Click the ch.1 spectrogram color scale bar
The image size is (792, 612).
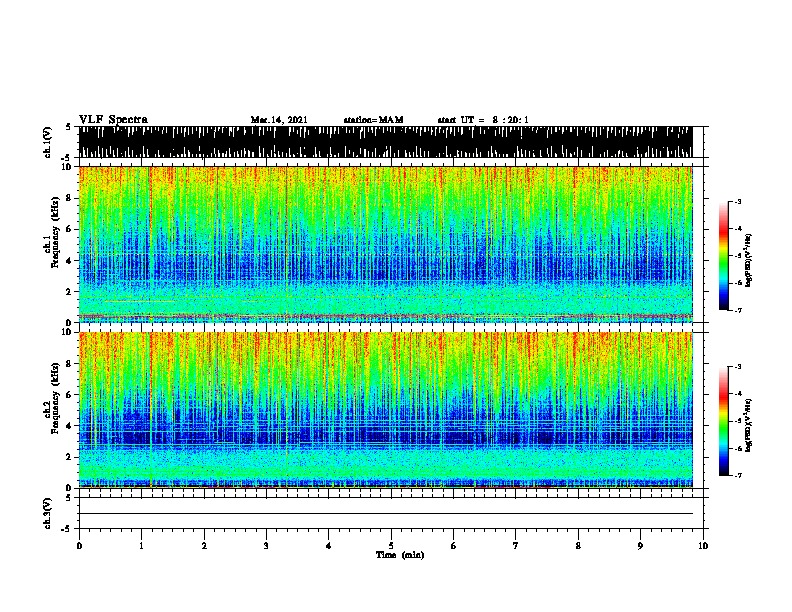tap(724, 256)
